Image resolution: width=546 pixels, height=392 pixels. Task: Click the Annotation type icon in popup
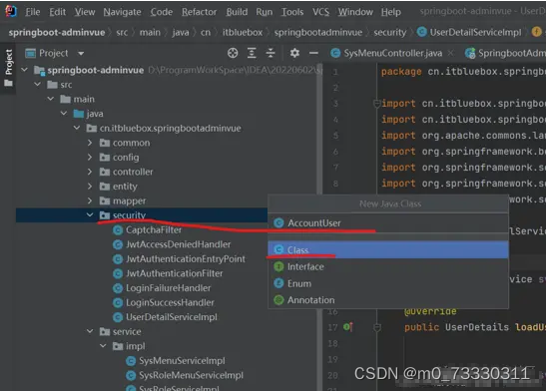[278, 300]
